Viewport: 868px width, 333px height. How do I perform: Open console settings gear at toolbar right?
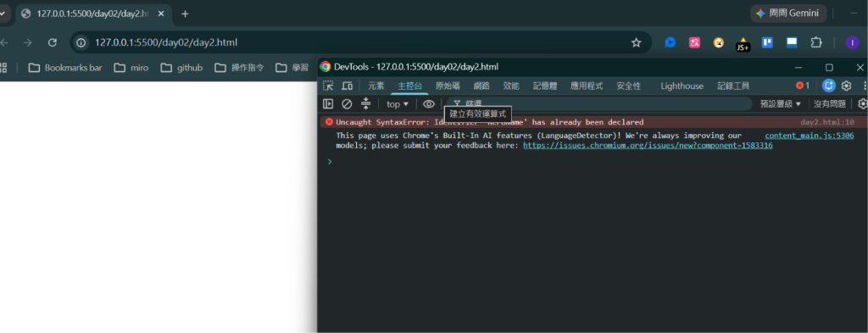pyautogui.click(x=862, y=103)
